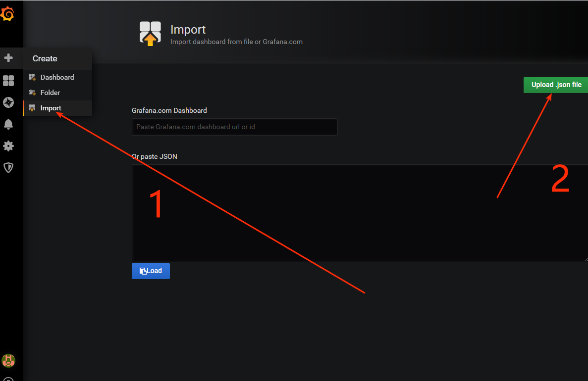
Task: Click the user avatar icon in sidebar
Action: pos(8,361)
